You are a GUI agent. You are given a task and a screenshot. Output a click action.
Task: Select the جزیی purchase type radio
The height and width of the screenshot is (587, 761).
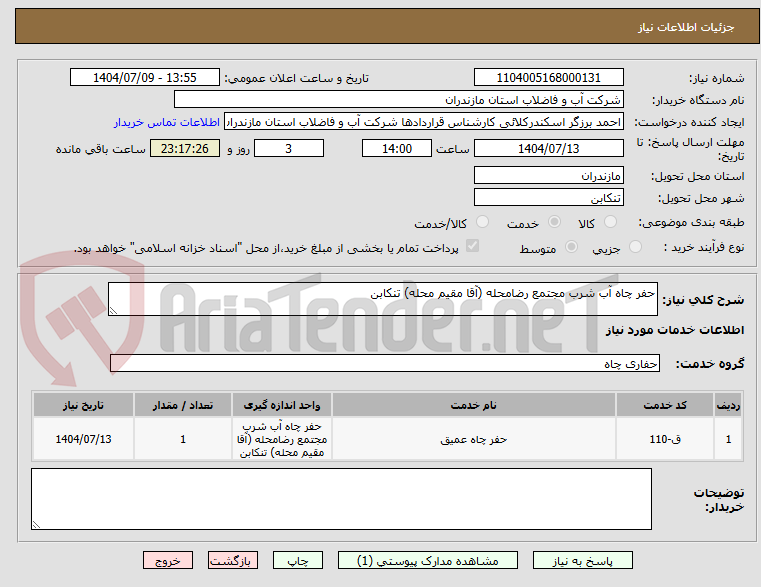coord(635,247)
